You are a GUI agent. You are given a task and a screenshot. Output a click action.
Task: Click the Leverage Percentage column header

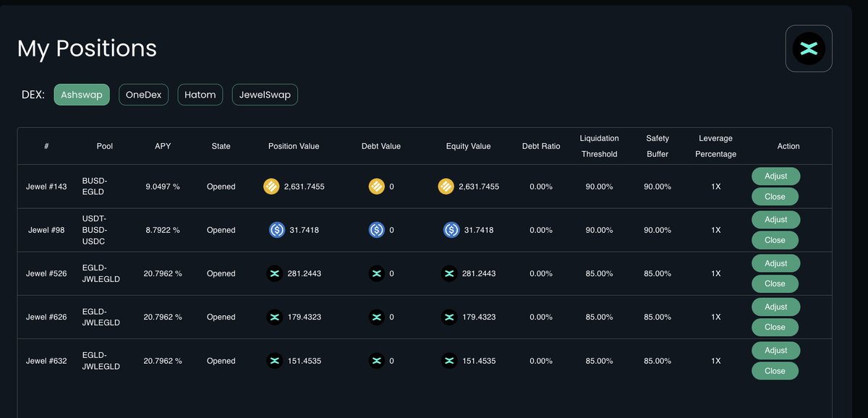tap(715, 146)
